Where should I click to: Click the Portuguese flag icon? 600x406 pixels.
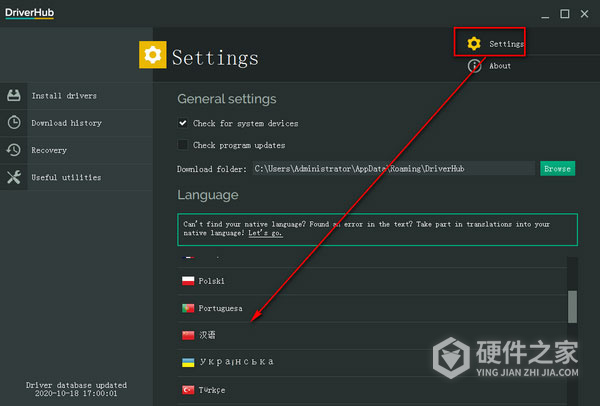pyautogui.click(x=188, y=308)
